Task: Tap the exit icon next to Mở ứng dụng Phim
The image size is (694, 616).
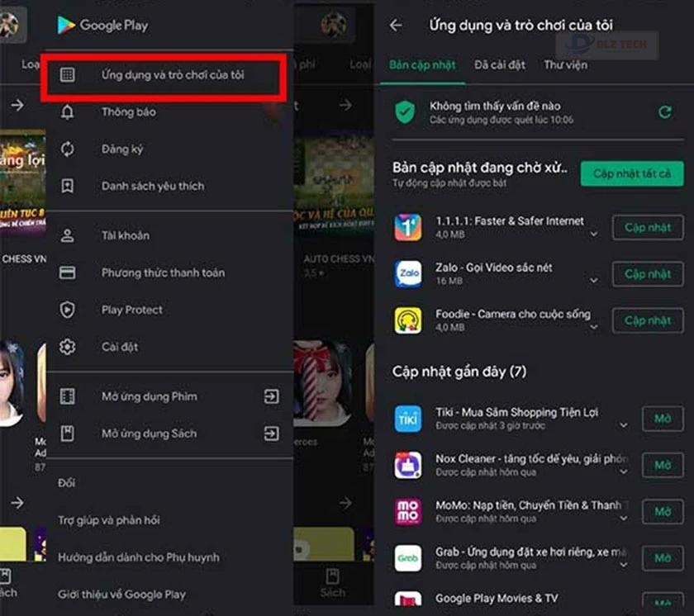Action: click(x=271, y=396)
